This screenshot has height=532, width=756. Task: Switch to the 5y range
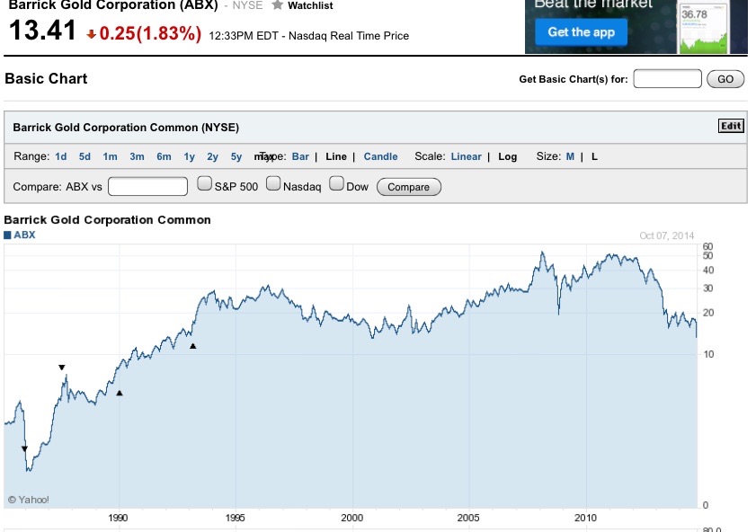pyautogui.click(x=236, y=155)
